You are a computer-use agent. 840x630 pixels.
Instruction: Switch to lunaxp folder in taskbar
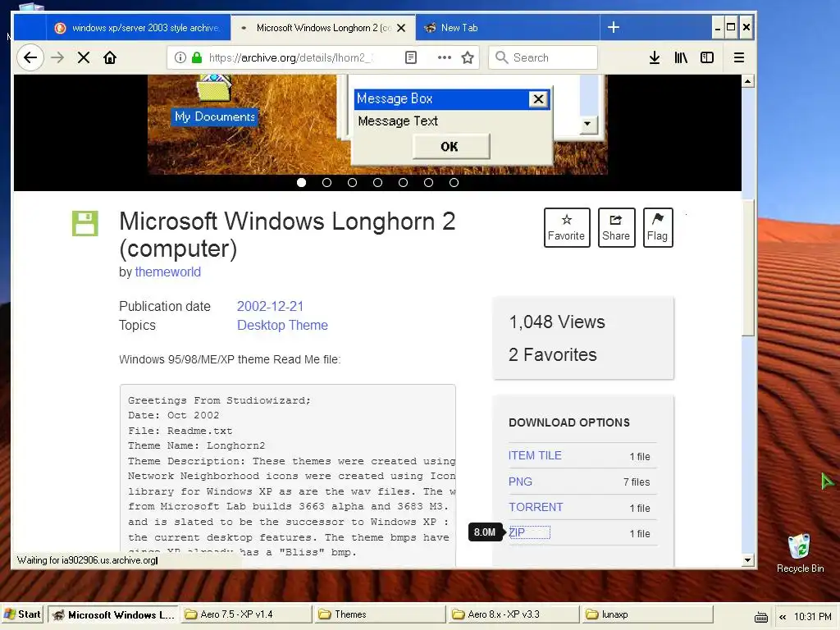[648, 614]
